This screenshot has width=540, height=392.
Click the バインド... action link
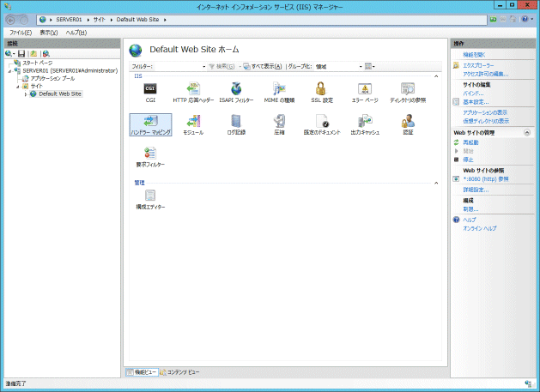point(473,93)
